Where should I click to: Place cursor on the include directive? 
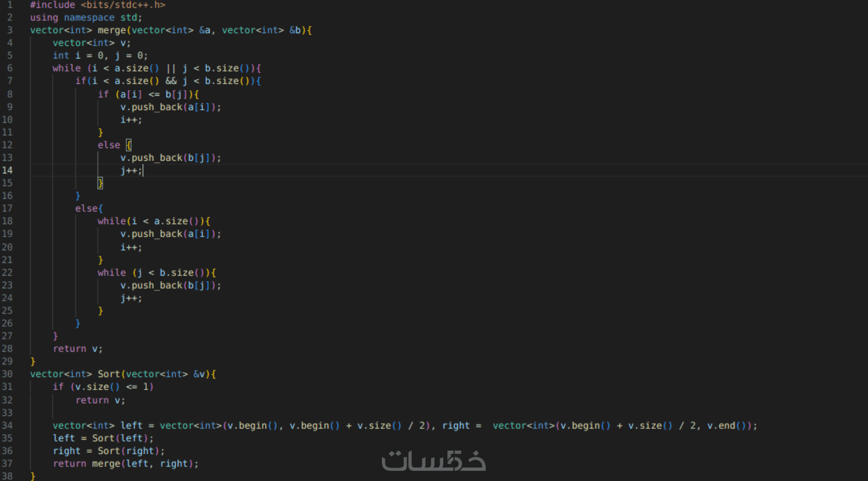point(96,5)
